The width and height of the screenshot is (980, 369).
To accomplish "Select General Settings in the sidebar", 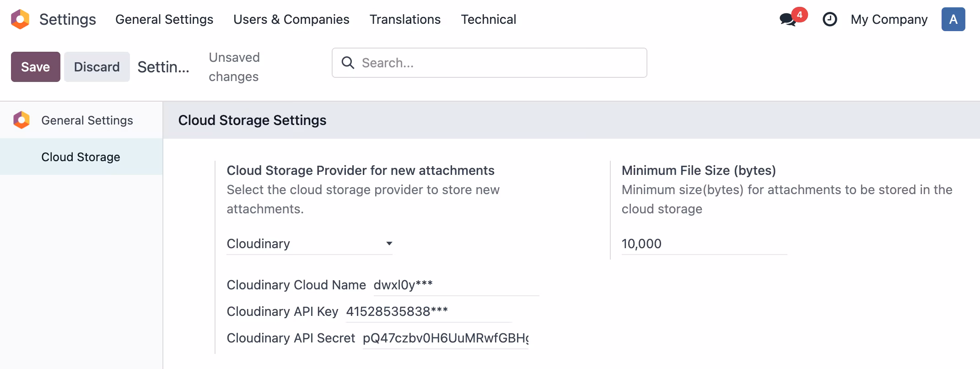I will click(81, 120).
